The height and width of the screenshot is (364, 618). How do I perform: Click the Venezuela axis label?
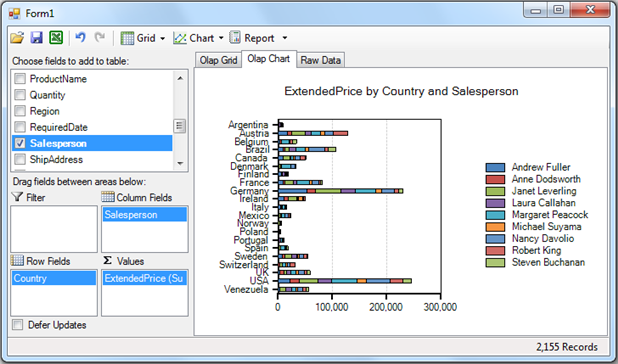tap(246, 290)
